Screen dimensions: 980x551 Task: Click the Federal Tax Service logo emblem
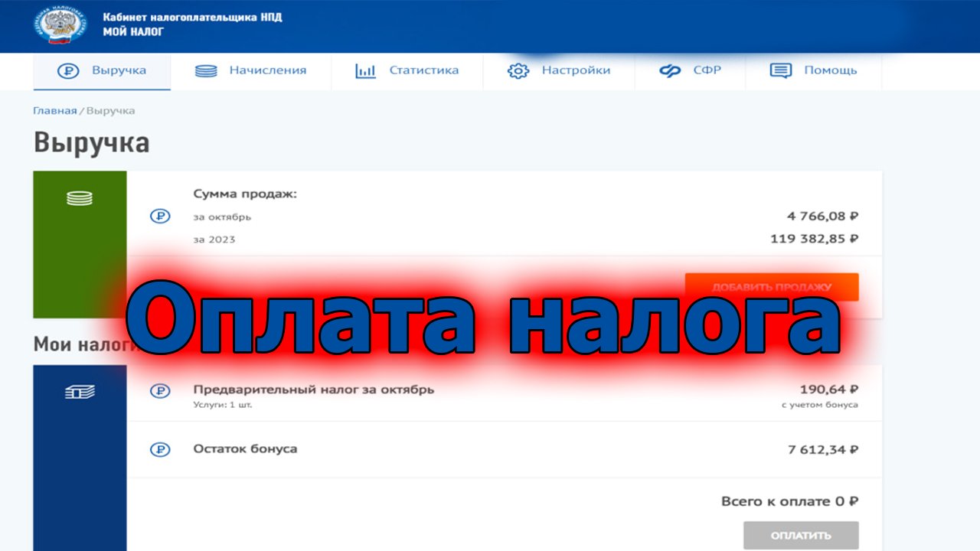click(60, 24)
